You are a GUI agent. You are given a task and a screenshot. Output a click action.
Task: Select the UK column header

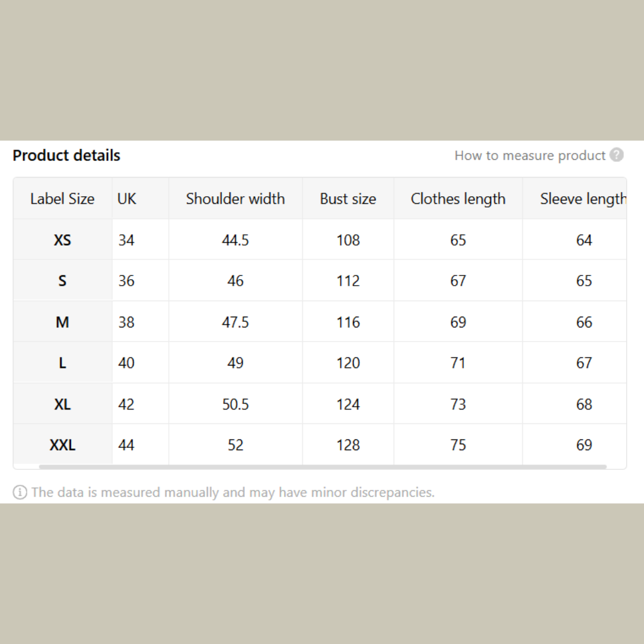pyautogui.click(x=127, y=199)
